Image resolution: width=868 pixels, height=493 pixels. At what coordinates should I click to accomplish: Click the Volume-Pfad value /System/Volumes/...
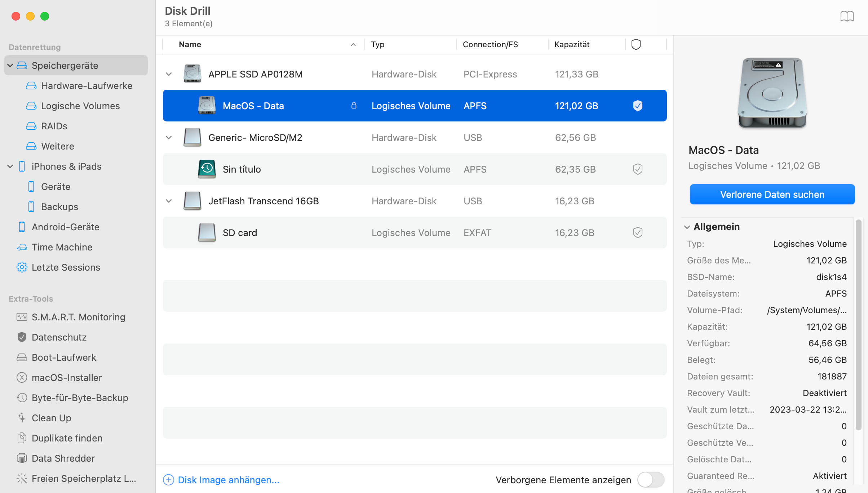pyautogui.click(x=807, y=310)
